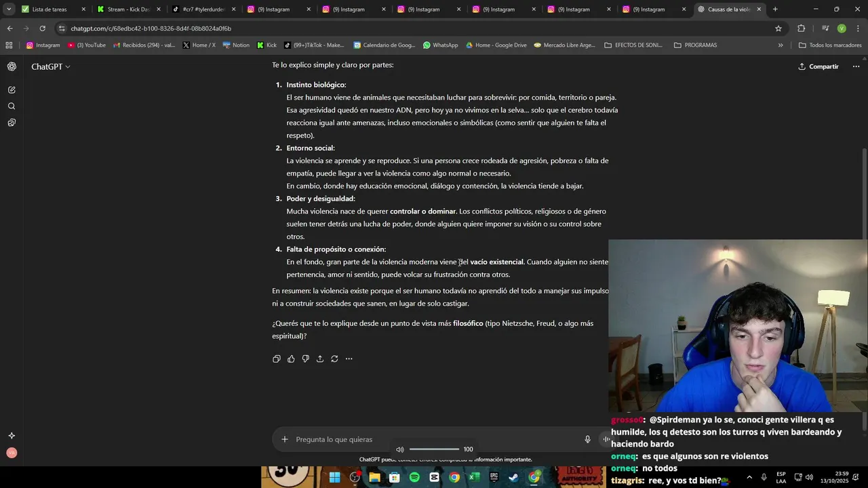The width and height of the screenshot is (868, 488).
Task: Give the response a thumbs down
Action: 306,359
